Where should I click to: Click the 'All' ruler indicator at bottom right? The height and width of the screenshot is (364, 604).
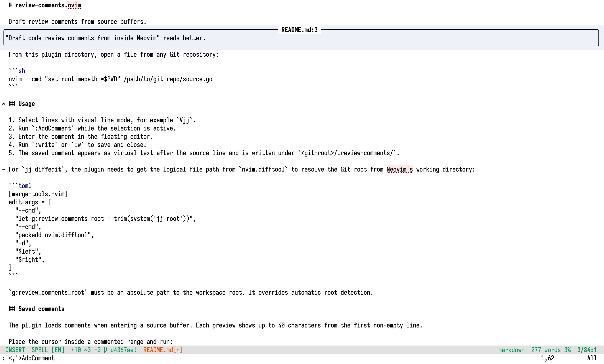point(592,358)
